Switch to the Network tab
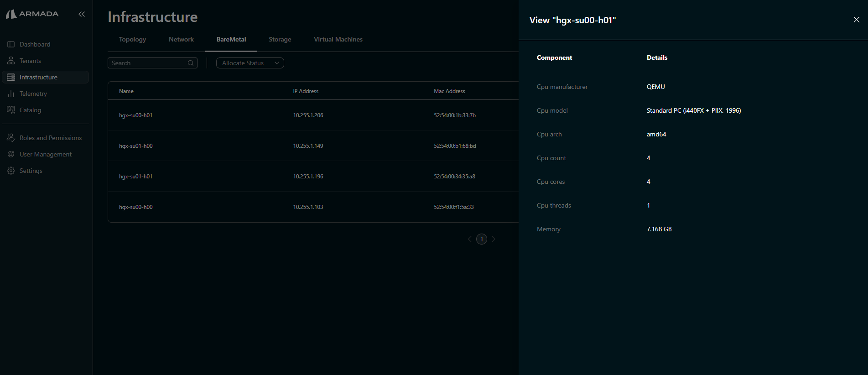The height and width of the screenshot is (375, 868). (x=181, y=40)
